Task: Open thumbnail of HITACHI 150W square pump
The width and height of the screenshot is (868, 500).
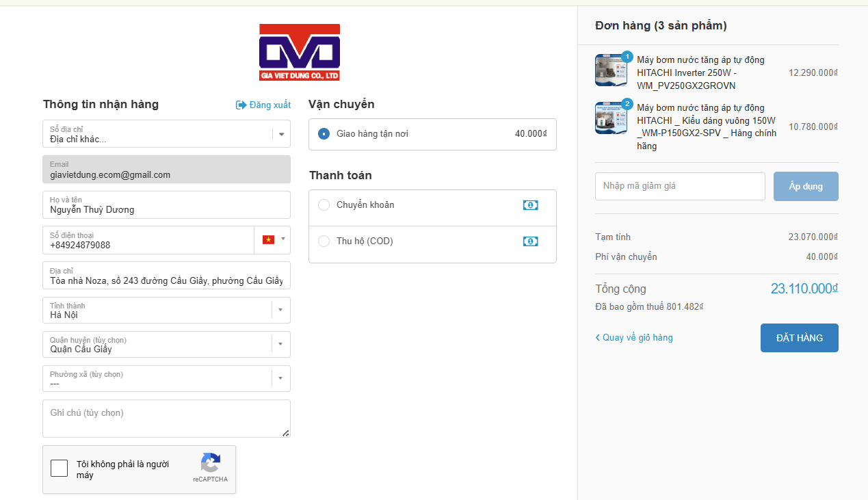Action: pos(611,118)
